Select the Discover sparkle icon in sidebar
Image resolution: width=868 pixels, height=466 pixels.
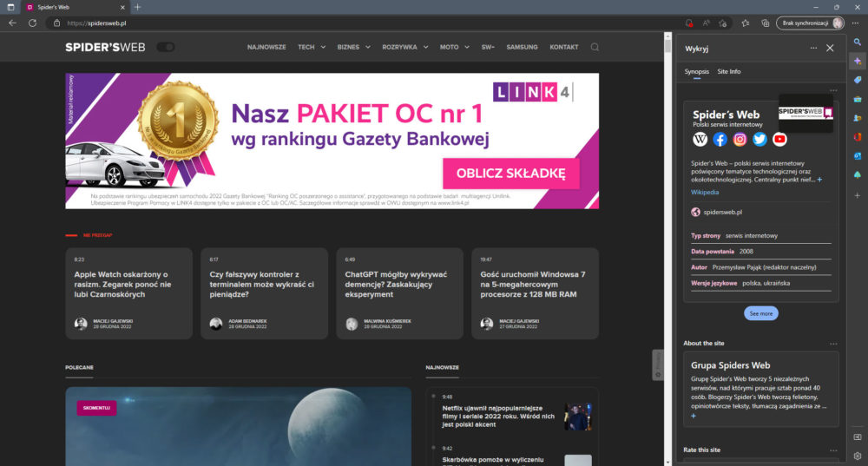point(857,61)
